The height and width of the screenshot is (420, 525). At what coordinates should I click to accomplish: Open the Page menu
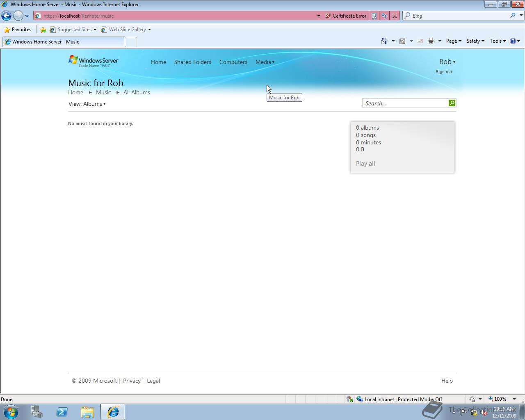454,41
